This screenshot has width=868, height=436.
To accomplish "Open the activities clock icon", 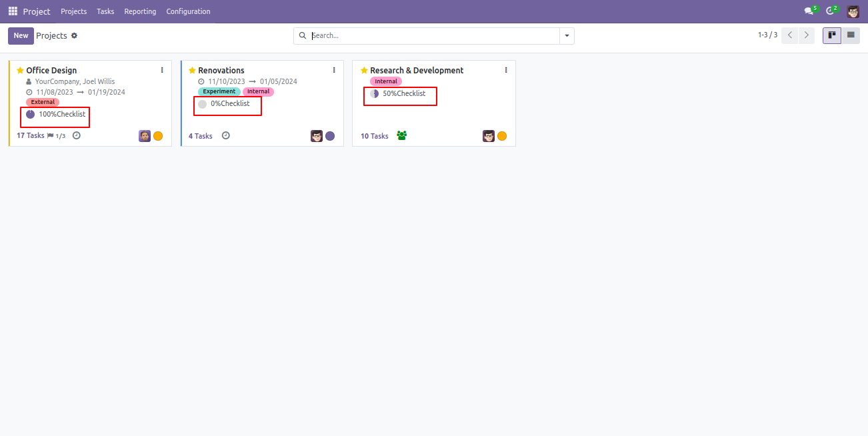I will tap(831, 11).
